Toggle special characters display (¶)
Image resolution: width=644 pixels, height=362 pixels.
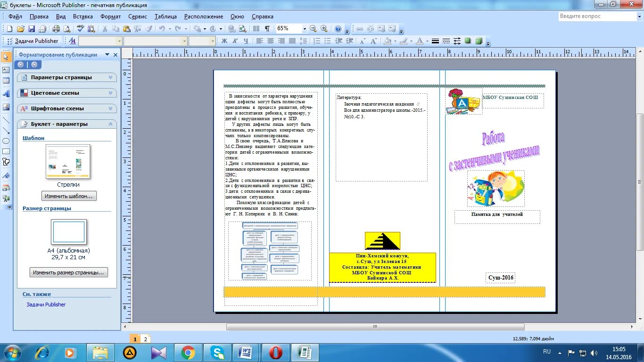[267, 29]
